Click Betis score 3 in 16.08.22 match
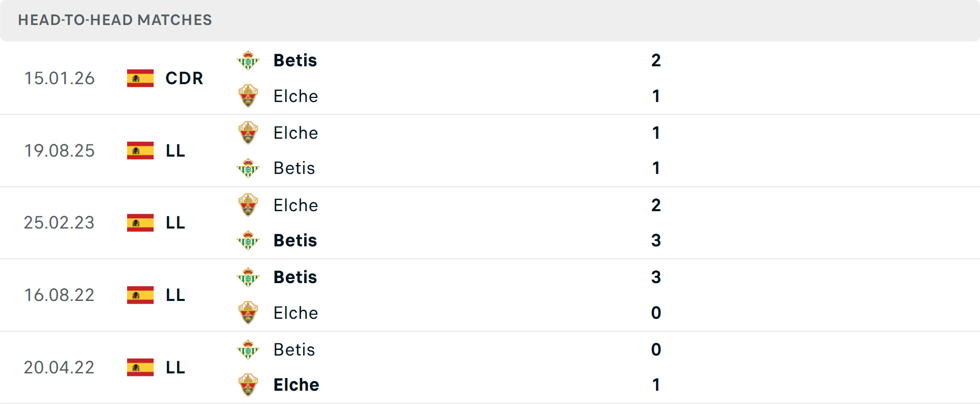 tap(656, 277)
